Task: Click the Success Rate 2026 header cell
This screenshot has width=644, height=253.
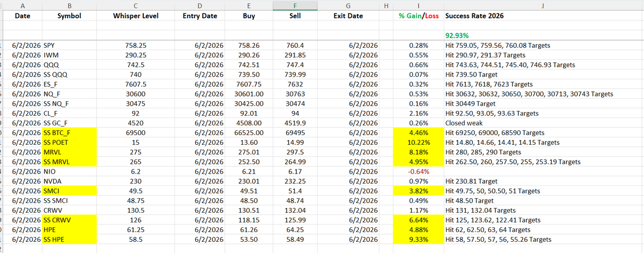Action: pyautogui.click(x=544, y=16)
